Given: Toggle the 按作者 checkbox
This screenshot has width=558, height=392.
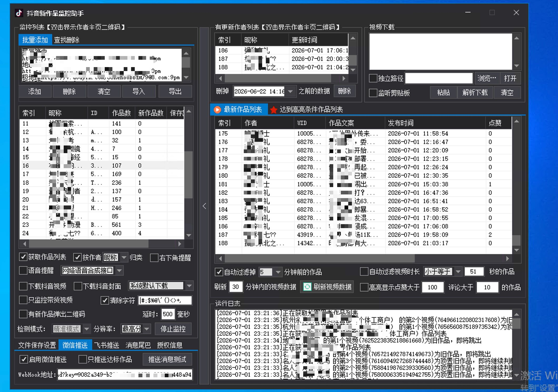Looking at the screenshot, I should coord(77,257).
